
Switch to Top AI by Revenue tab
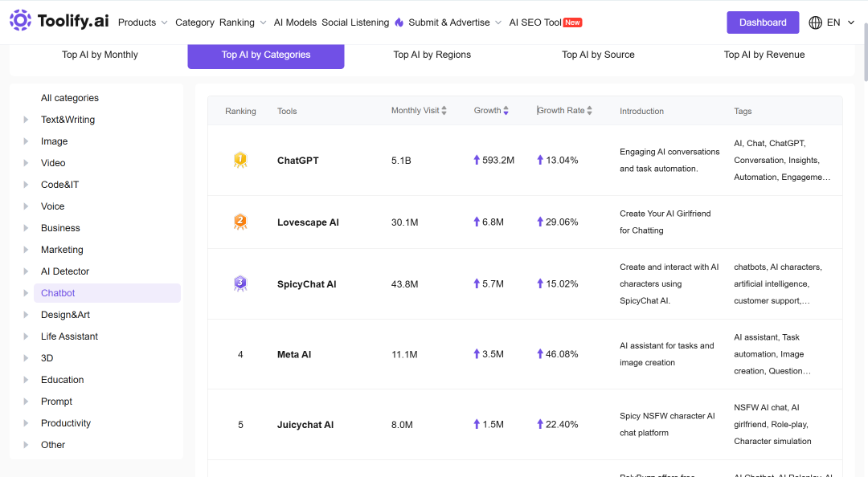[764, 55]
